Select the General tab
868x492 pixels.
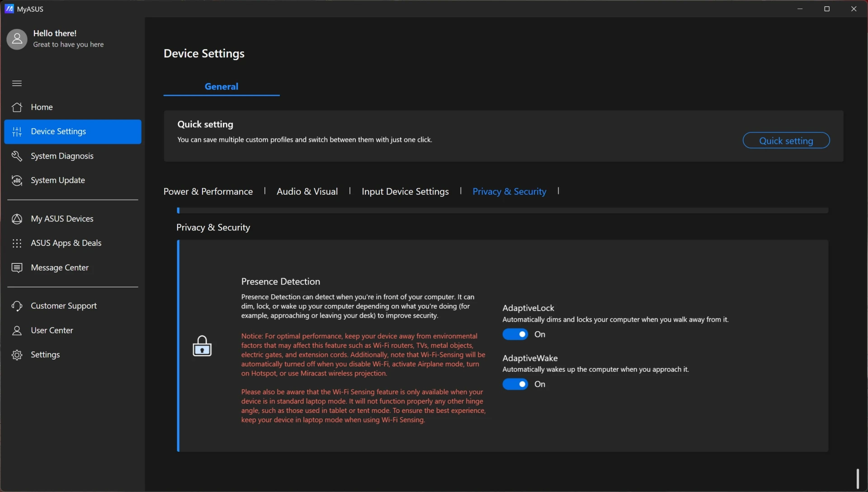(222, 86)
